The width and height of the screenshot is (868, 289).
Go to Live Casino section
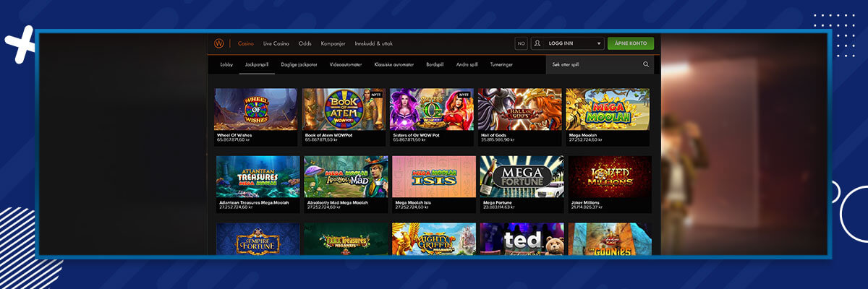click(276, 43)
